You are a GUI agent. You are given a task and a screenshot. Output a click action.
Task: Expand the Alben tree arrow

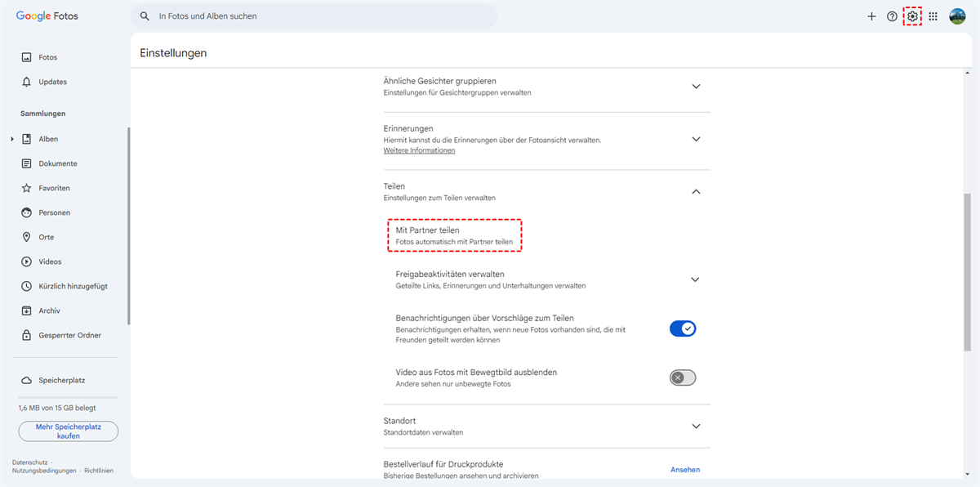[x=12, y=139]
